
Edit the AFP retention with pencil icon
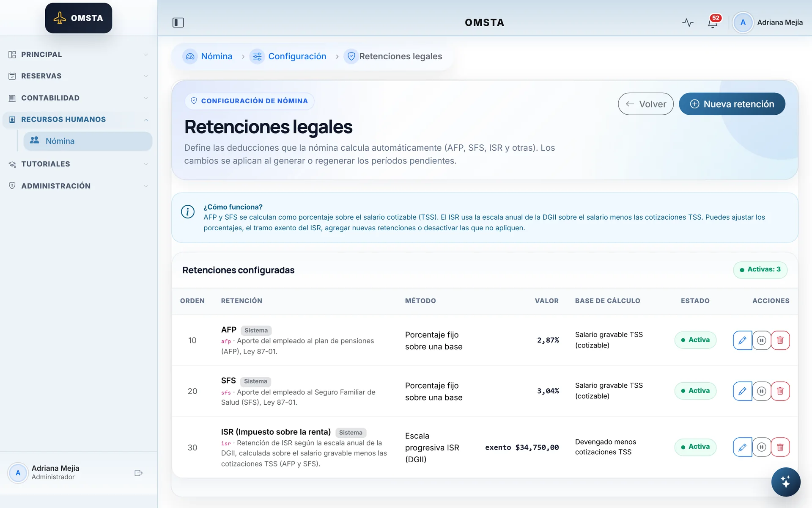(x=742, y=340)
